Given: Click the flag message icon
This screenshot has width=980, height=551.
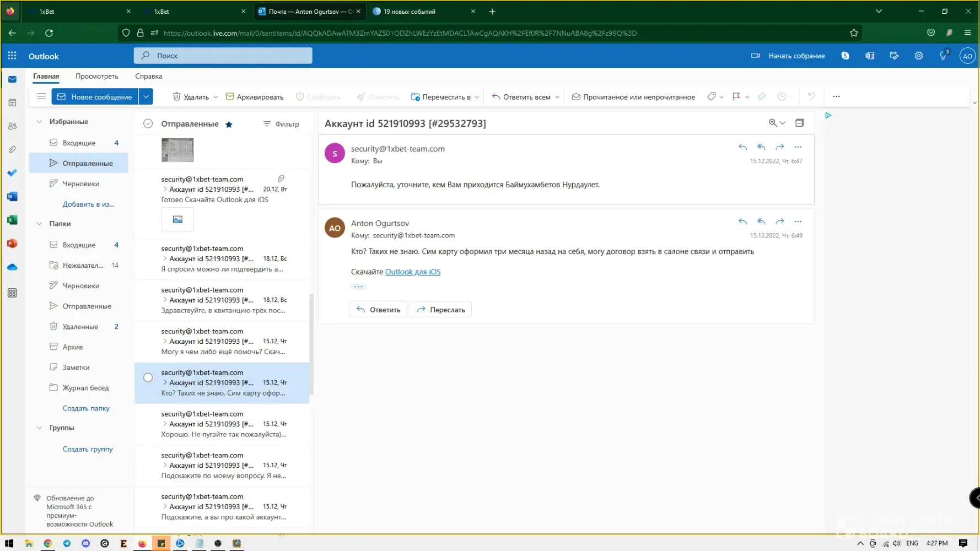Looking at the screenshot, I should point(736,96).
